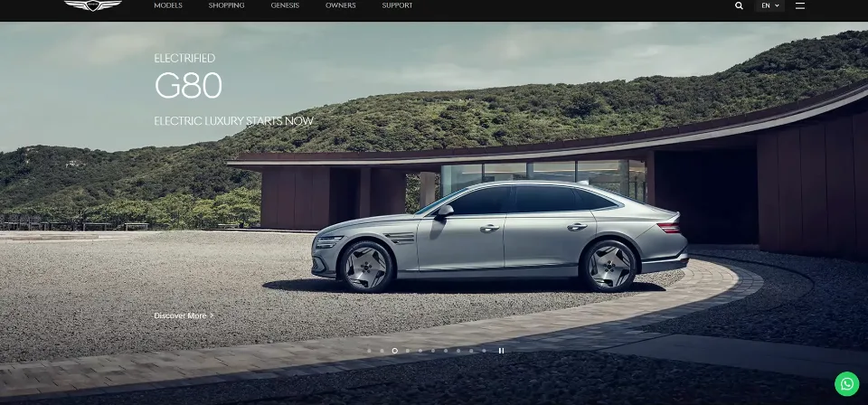
Task: Pause the hero carousel slideshow
Action: click(x=501, y=351)
